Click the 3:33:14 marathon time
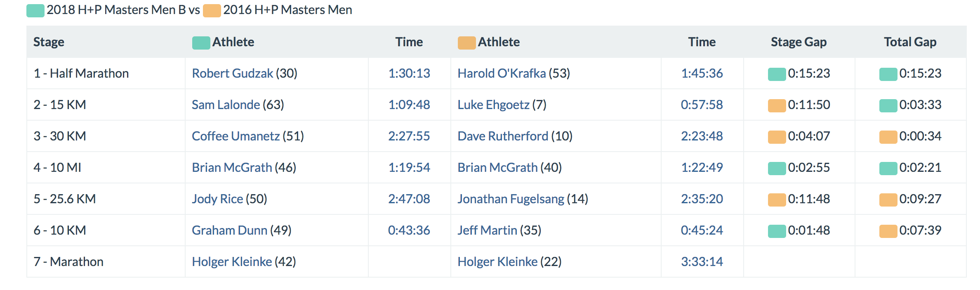The height and width of the screenshot is (290, 980). pyautogui.click(x=702, y=262)
